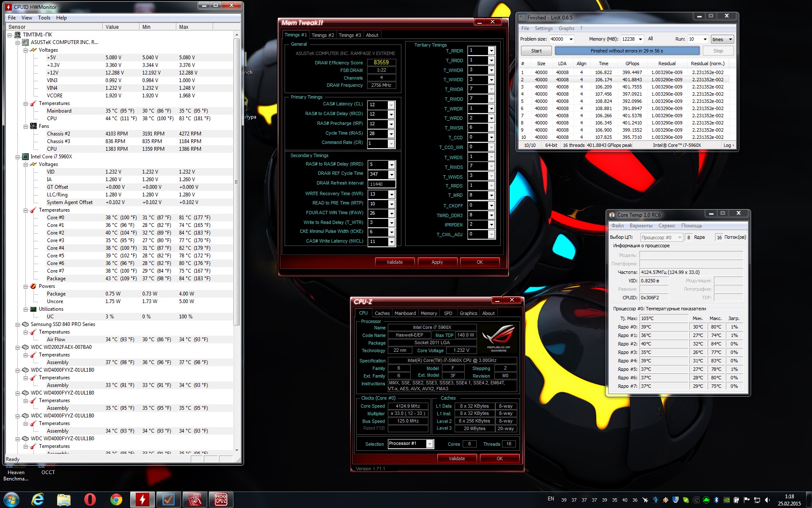Click the volume speaker tray icon

click(x=767, y=500)
